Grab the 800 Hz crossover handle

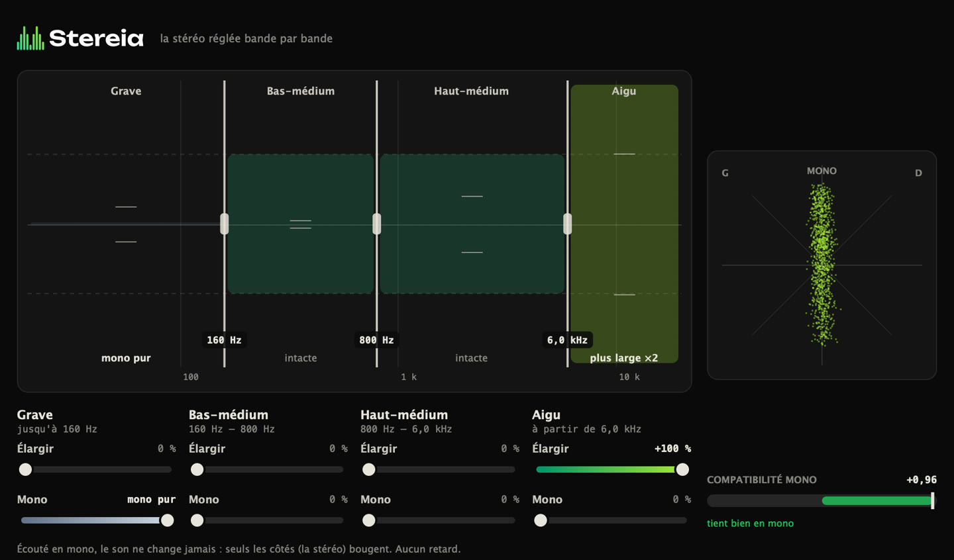[377, 224]
